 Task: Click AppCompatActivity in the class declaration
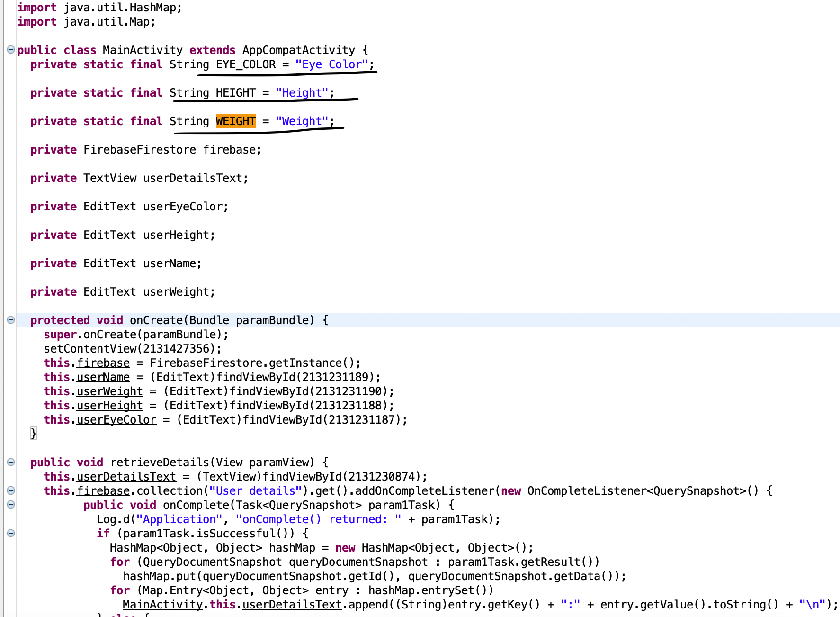click(298, 50)
